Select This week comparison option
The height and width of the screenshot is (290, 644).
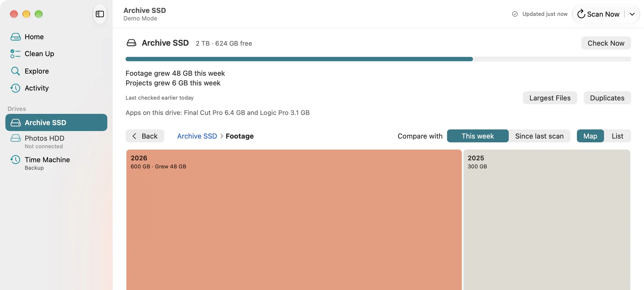tap(478, 136)
